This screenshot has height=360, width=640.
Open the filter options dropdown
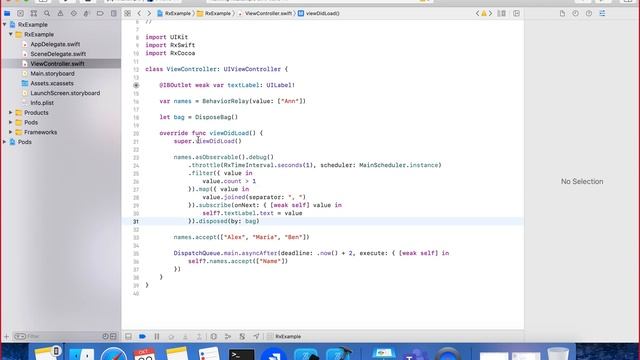[x=20, y=336]
